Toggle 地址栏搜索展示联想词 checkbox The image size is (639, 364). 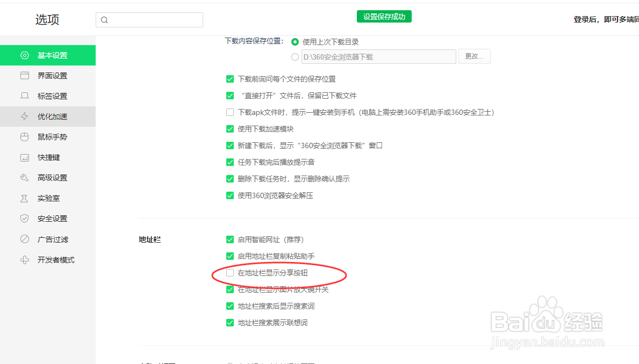tap(230, 323)
